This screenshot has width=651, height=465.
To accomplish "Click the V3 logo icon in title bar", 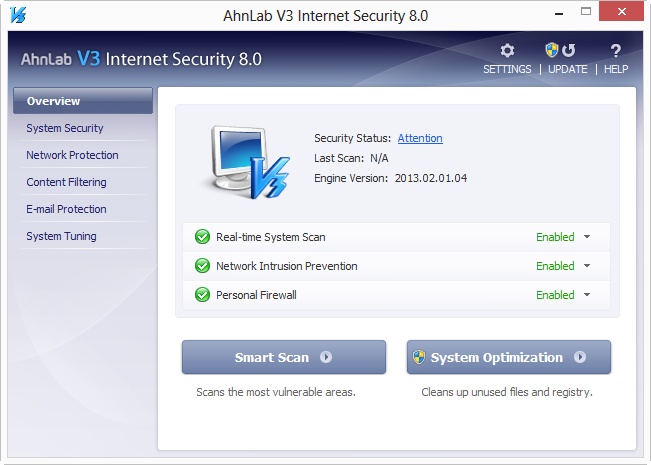I will pos(15,14).
